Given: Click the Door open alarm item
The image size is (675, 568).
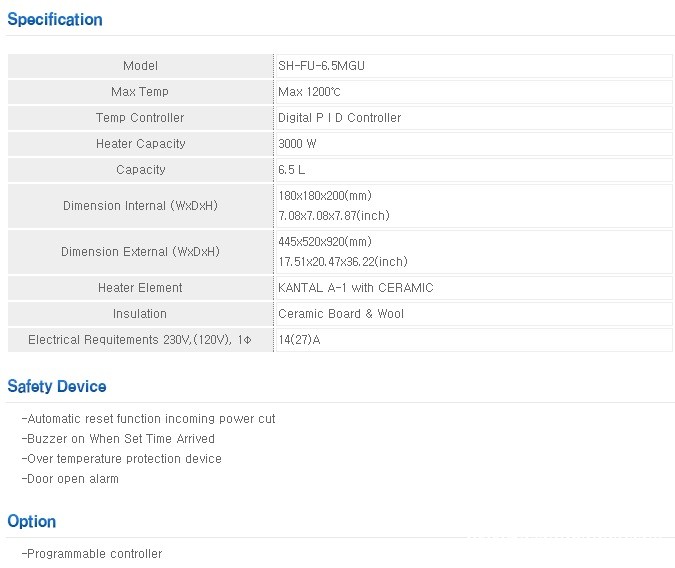Looking at the screenshot, I should pos(70,479).
